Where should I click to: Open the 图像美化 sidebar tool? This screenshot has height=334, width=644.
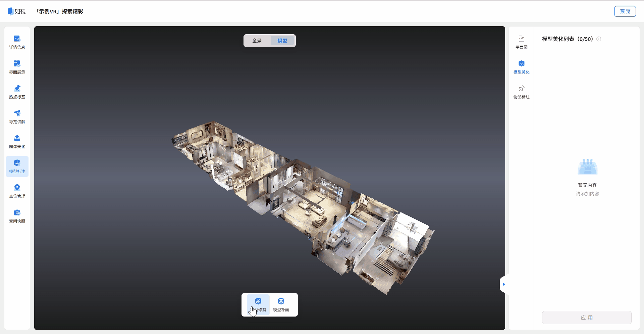17,141
